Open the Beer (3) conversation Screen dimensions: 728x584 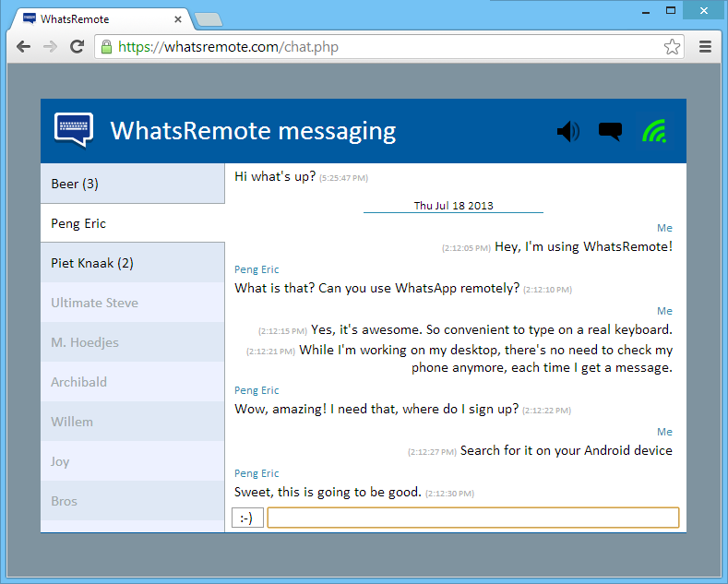(x=132, y=184)
